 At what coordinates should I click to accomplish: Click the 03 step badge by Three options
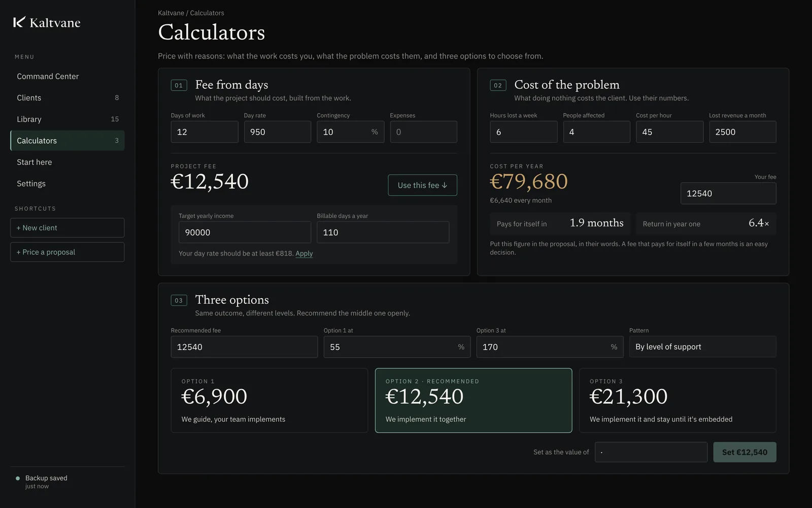[179, 300]
